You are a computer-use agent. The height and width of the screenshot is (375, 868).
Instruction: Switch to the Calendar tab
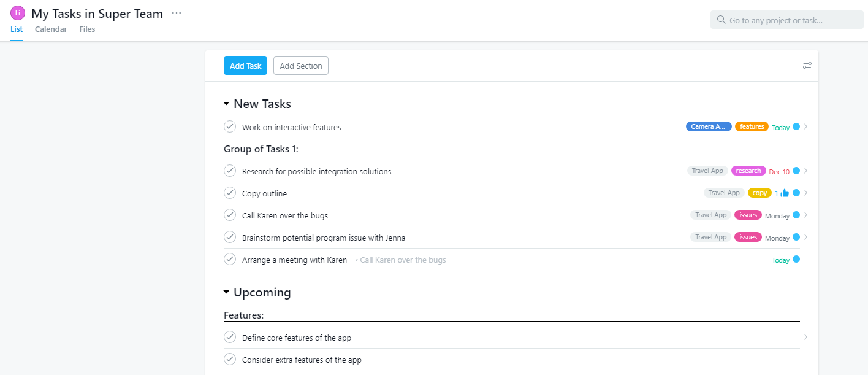click(51, 29)
